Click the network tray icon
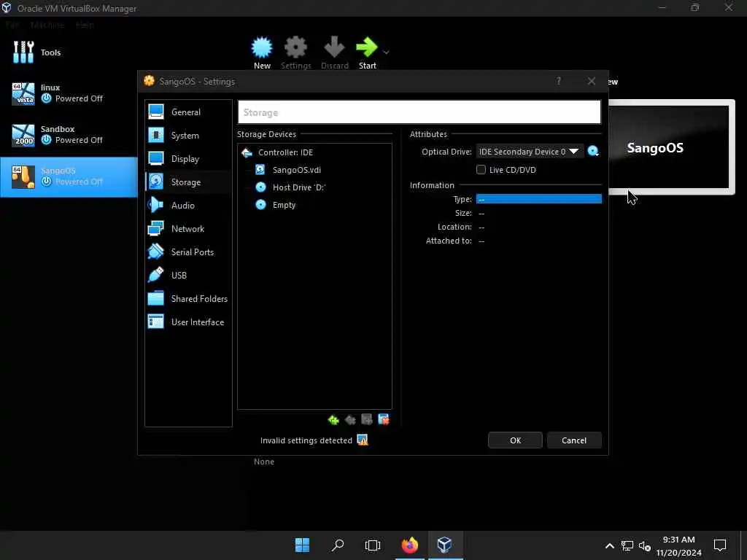The image size is (747, 560). click(627, 545)
